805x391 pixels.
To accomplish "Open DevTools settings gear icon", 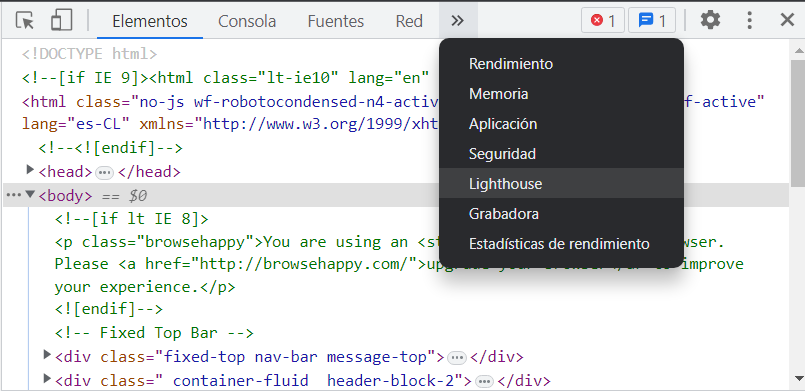I will click(x=711, y=21).
